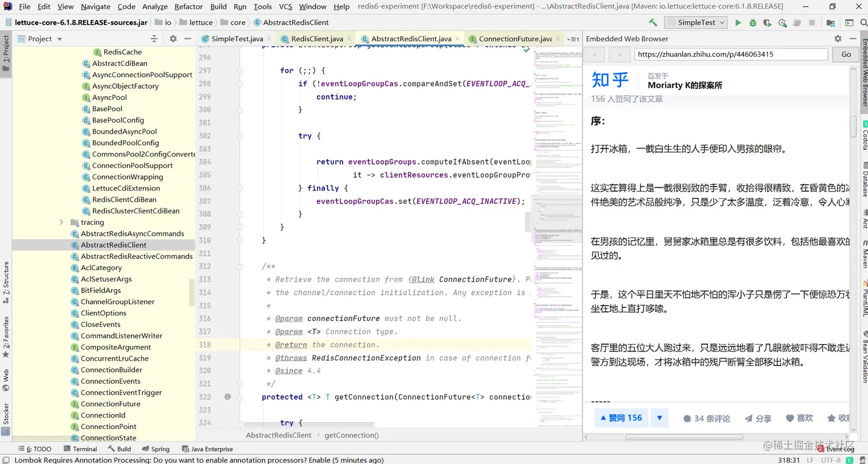
Task: Hide the Embedded Web Browser panel
Action: (852, 38)
